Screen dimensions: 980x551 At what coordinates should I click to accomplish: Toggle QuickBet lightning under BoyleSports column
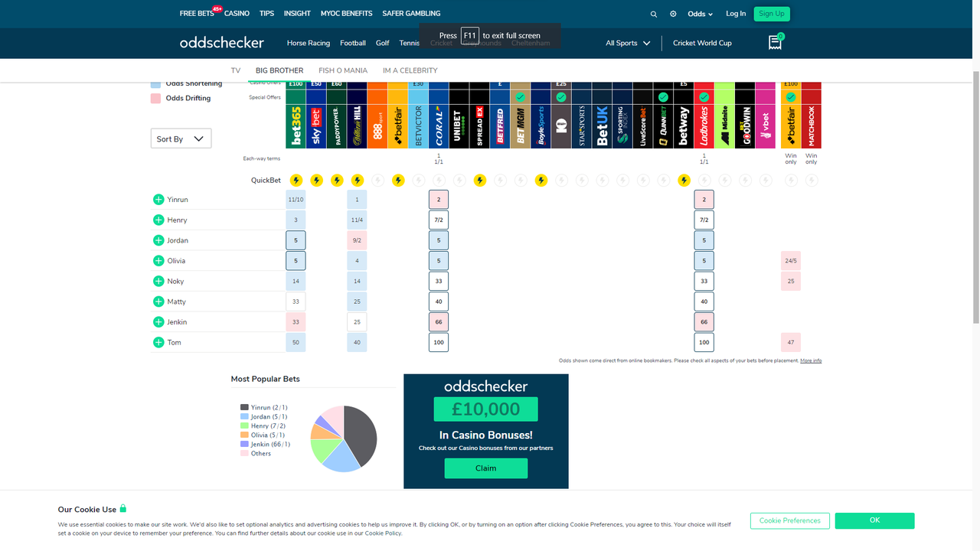[x=541, y=181]
